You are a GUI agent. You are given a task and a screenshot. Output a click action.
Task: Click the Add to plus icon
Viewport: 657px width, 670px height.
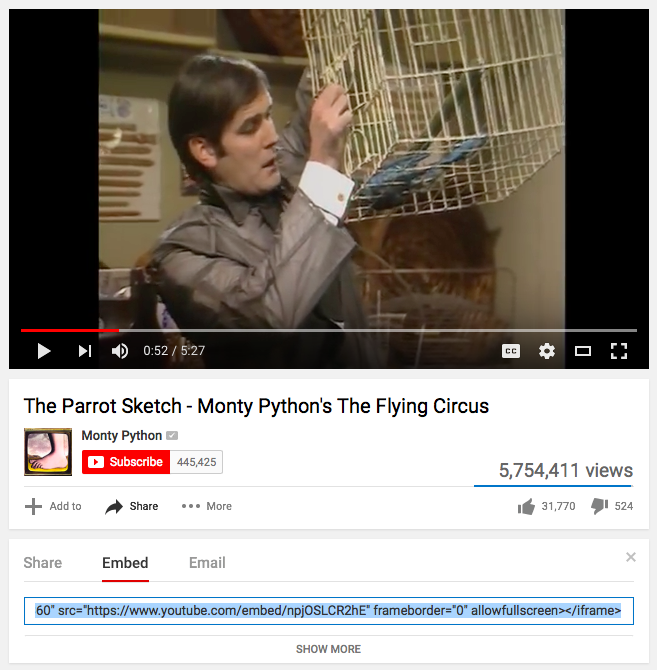pyautogui.click(x=33, y=506)
